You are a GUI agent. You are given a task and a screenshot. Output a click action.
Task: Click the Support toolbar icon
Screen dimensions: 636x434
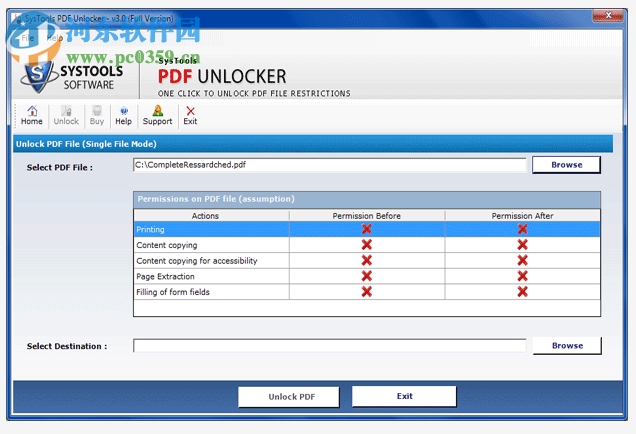click(157, 116)
